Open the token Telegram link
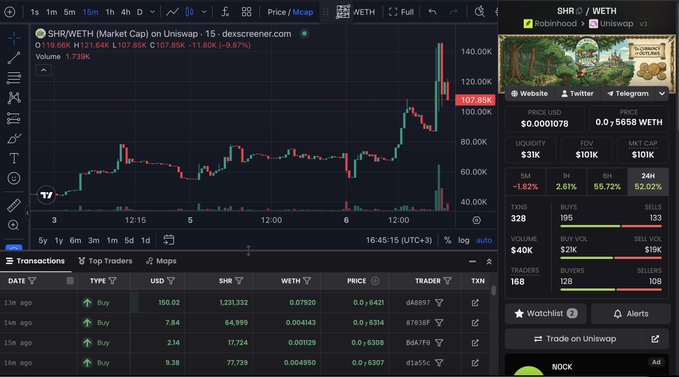 (x=627, y=93)
